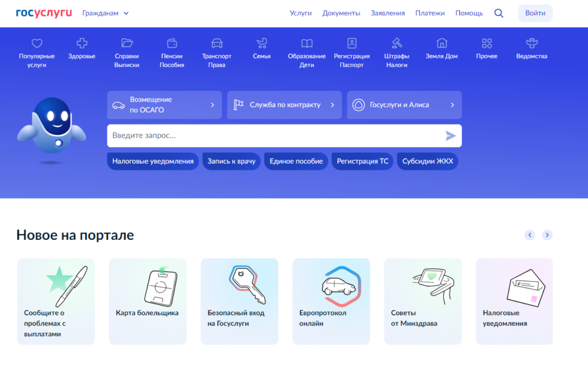
Task: Open the Пенсии Пособия wallet icon
Action: coord(172,44)
